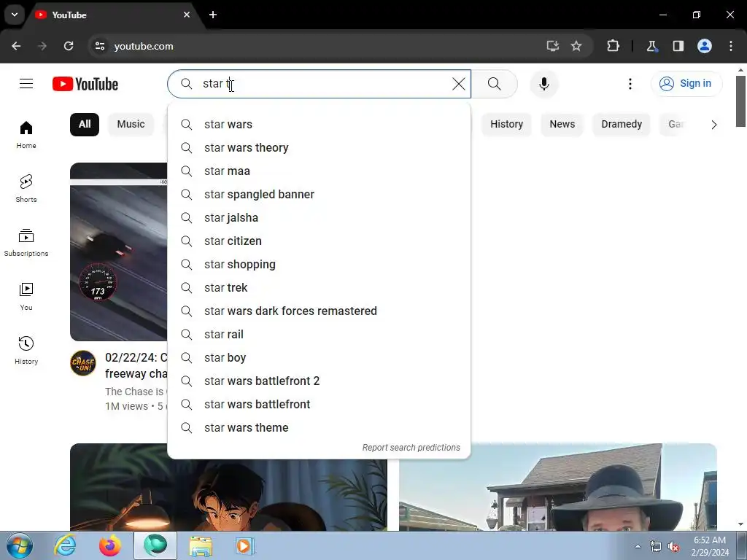The image size is (747, 560).
Task: Open Windows Media Player from taskbar
Action: 245,545
